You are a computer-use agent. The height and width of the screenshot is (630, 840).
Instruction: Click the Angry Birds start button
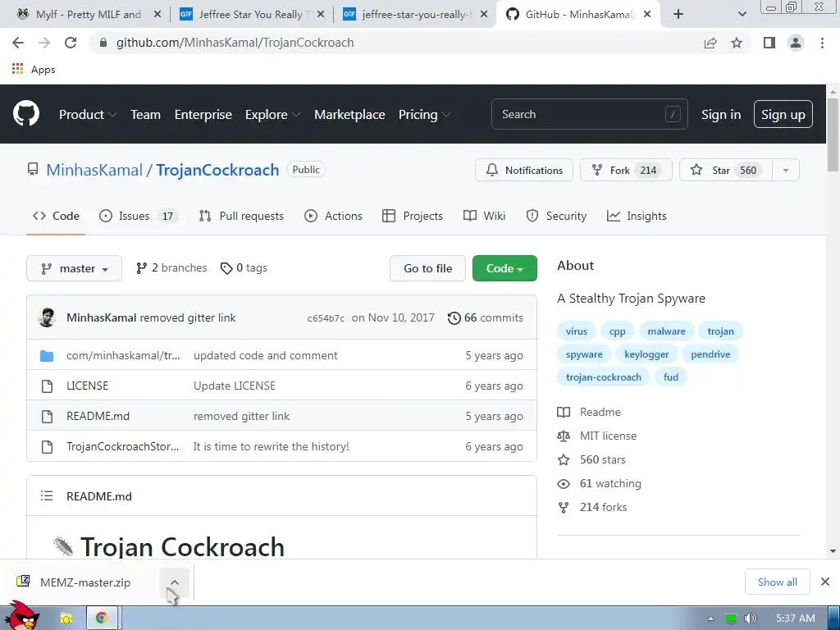click(x=21, y=616)
